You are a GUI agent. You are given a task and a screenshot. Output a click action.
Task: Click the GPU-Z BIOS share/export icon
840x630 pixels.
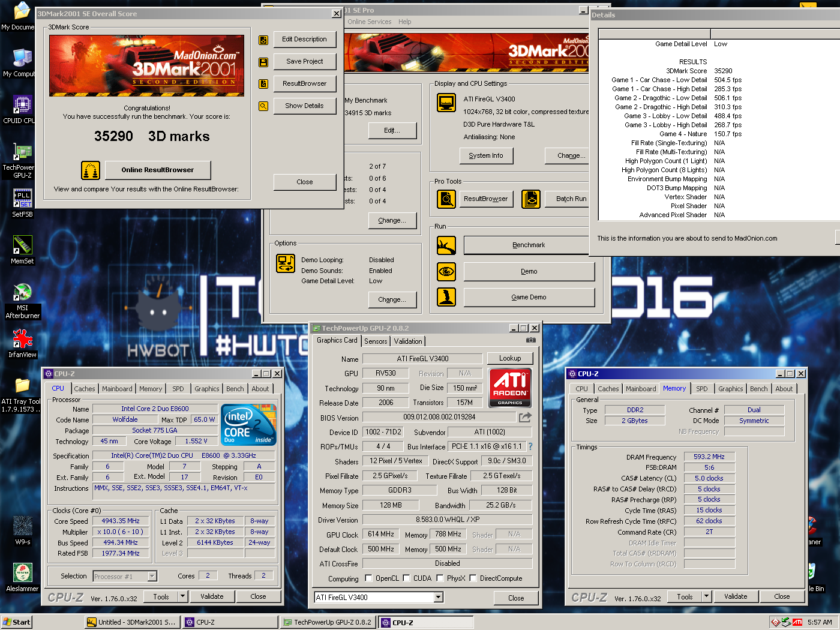(525, 417)
